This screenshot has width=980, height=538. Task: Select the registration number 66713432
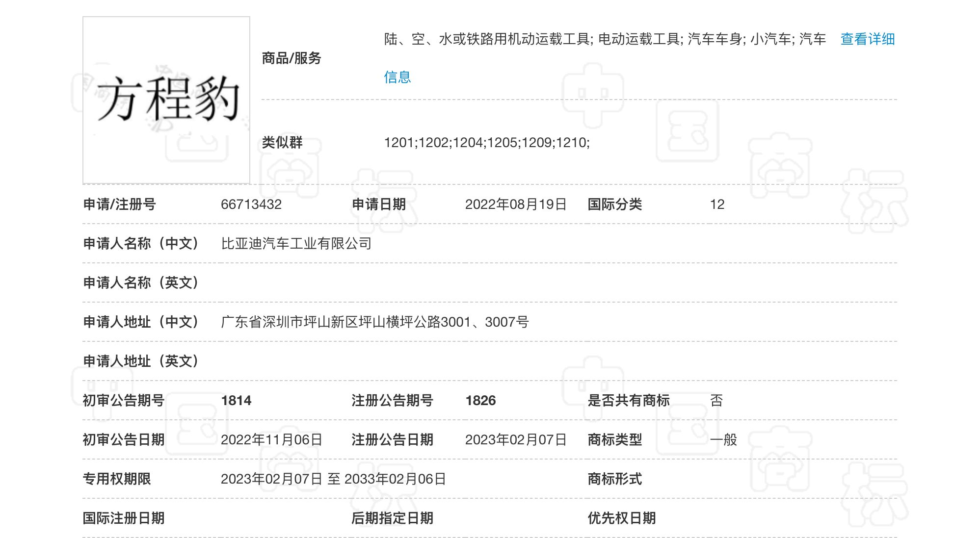coord(251,205)
